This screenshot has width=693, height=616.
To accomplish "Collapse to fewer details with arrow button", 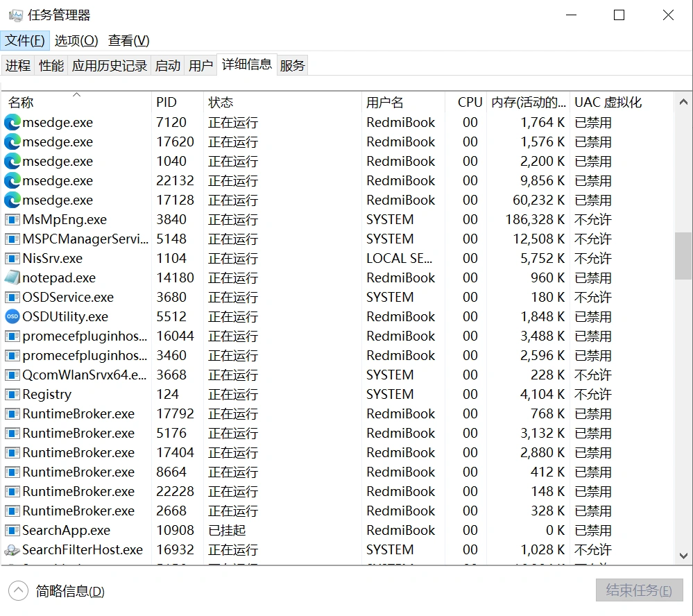I will (x=18, y=591).
